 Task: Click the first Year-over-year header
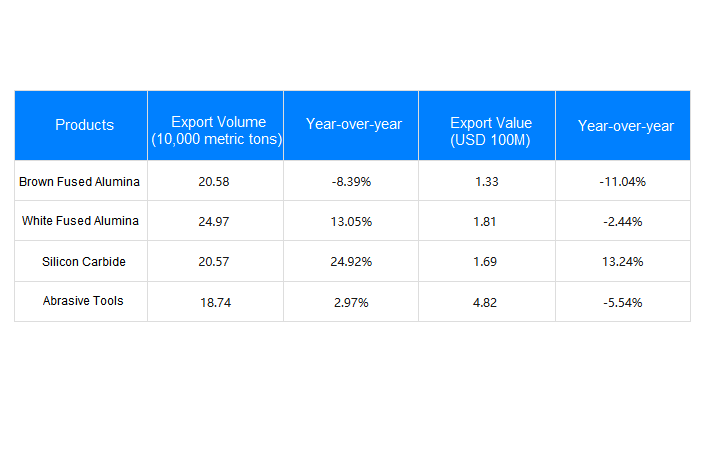click(351, 125)
